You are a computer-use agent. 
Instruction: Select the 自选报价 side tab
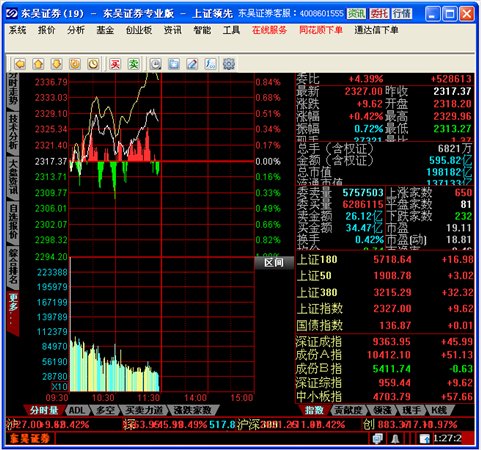[x=13, y=223]
